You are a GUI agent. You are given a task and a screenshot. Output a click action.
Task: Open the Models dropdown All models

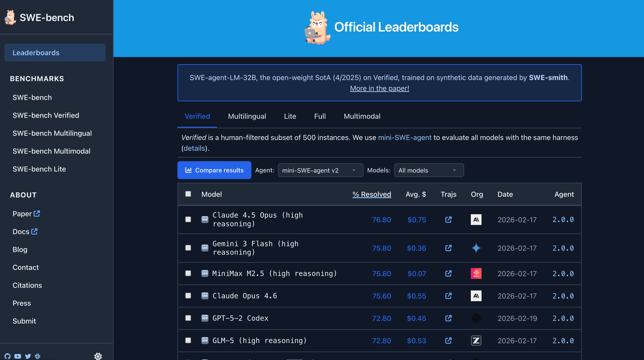pos(429,170)
